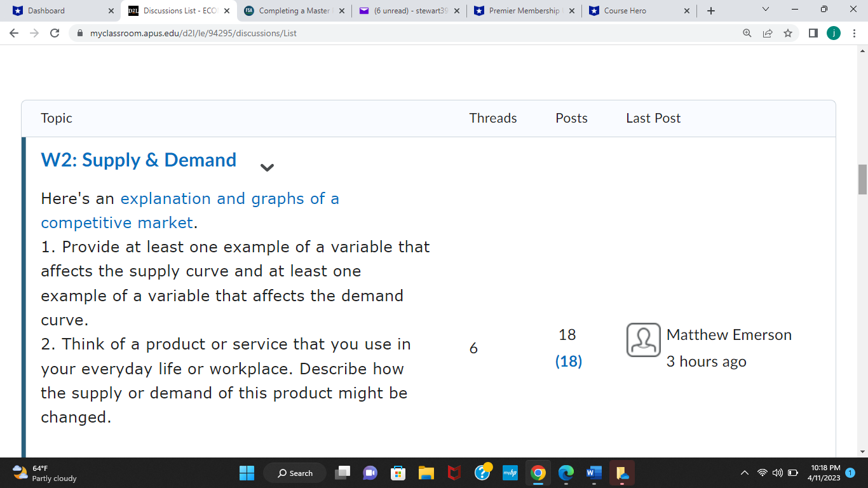The width and height of the screenshot is (868, 488).
Task: Bookmark this page with the star icon
Action: click(x=788, y=33)
